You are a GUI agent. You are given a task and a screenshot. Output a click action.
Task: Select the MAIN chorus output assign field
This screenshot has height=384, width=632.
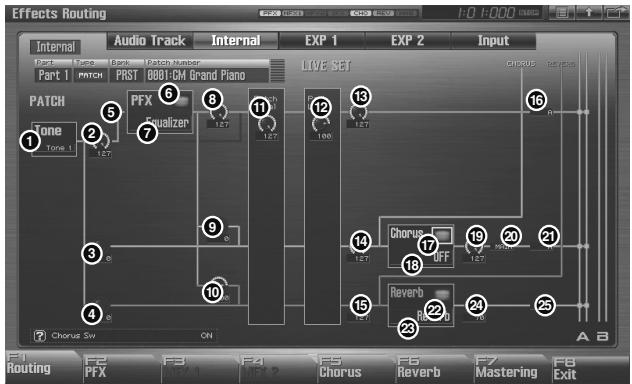click(504, 247)
